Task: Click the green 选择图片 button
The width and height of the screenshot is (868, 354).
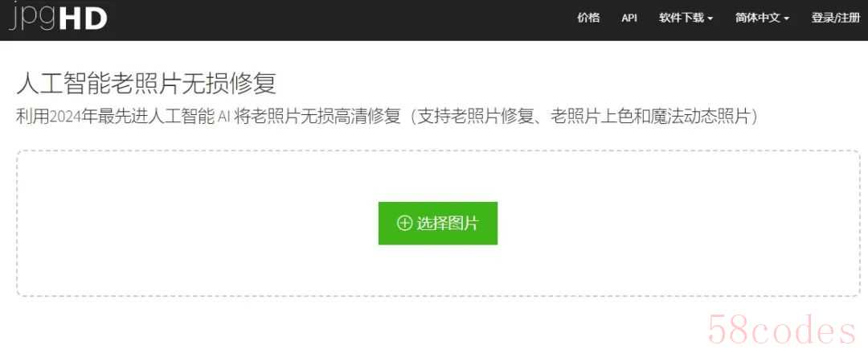Action: point(438,223)
